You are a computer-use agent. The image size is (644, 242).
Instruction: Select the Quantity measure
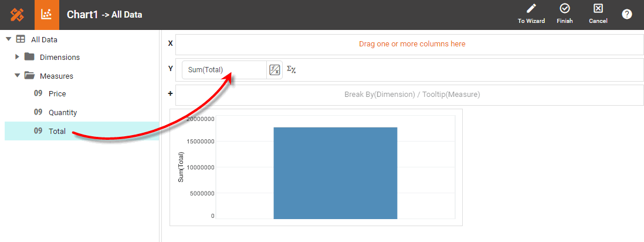(x=62, y=112)
